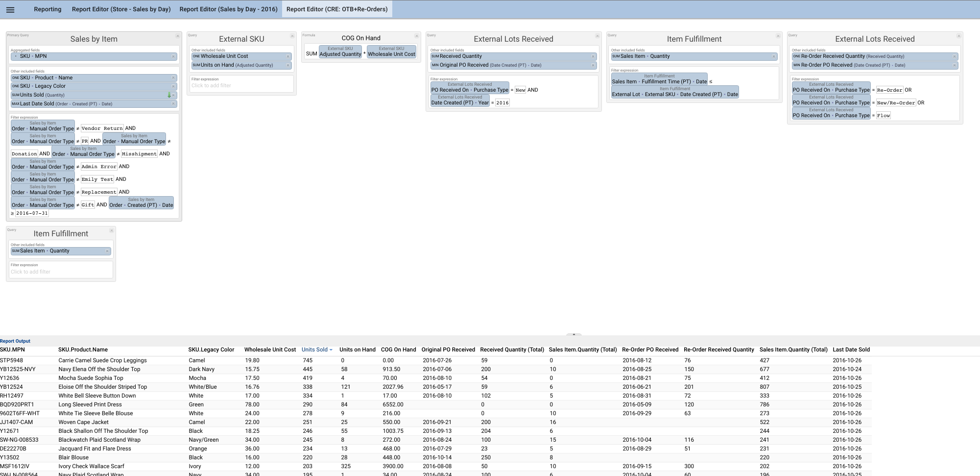
Task: Delete the Last Date Sold field
Action: click(173, 104)
